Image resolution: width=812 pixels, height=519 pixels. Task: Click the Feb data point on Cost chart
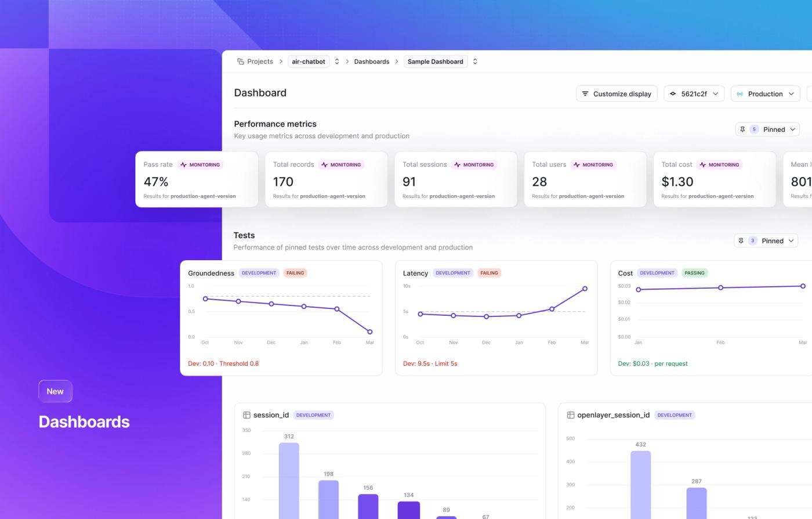tap(720, 287)
